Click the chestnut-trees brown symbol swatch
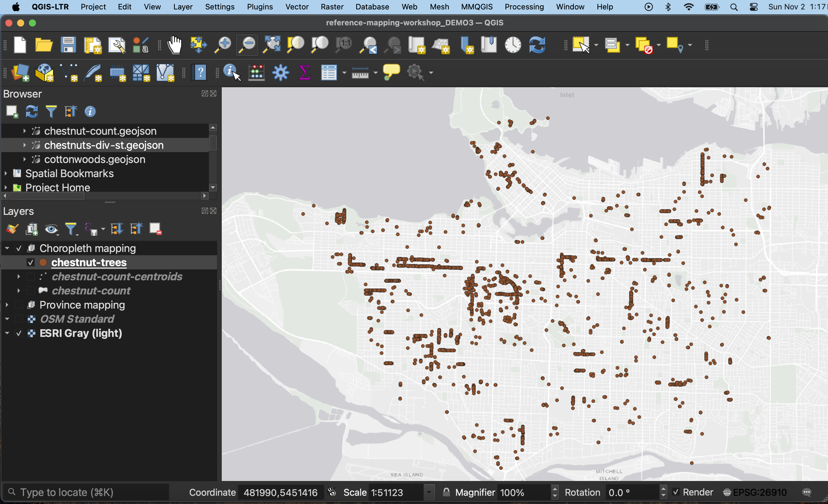Viewport: 828px width, 504px height. click(43, 263)
